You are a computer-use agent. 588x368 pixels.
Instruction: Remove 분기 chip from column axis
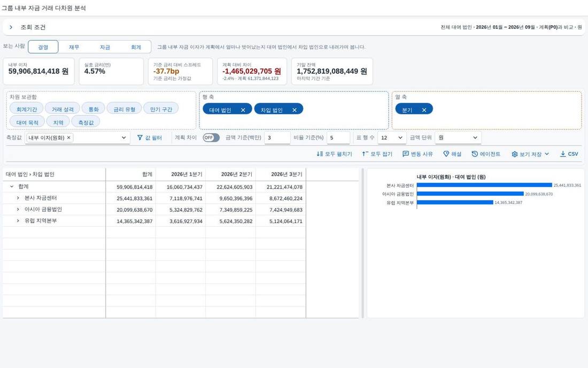(x=424, y=110)
